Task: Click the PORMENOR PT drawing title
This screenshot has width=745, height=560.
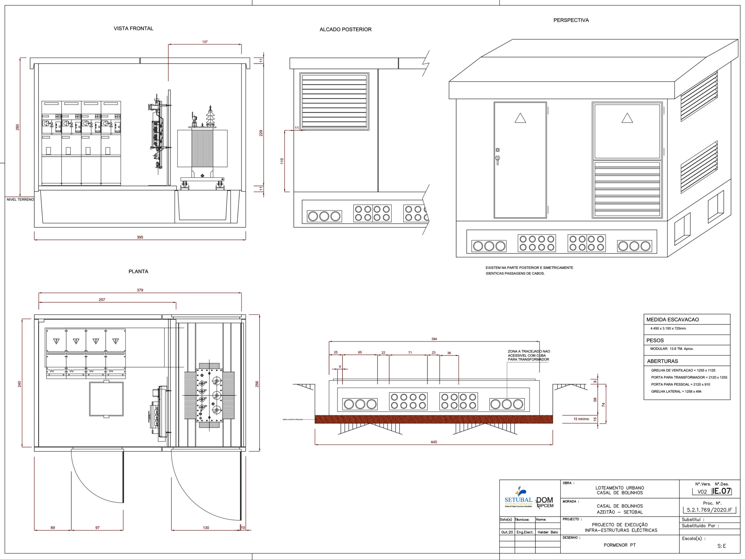Action: click(x=619, y=545)
